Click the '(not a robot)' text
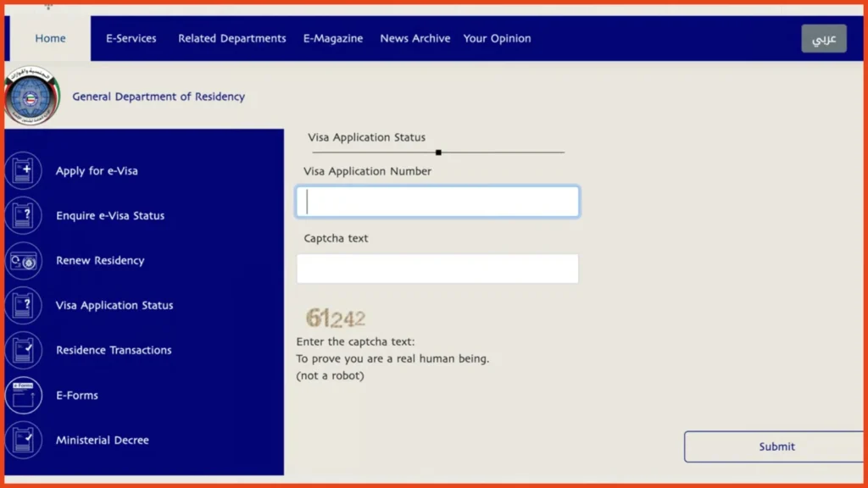 tap(330, 375)
